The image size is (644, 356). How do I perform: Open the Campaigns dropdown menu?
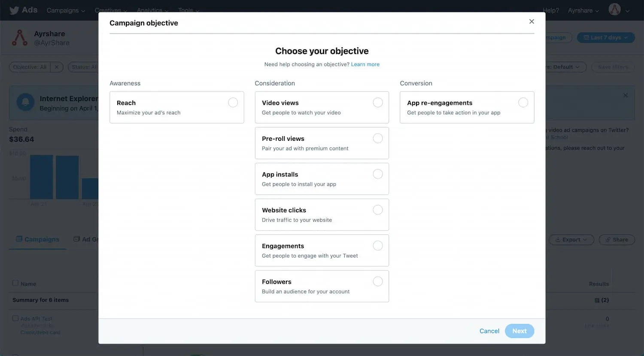(x=66, y=10)
